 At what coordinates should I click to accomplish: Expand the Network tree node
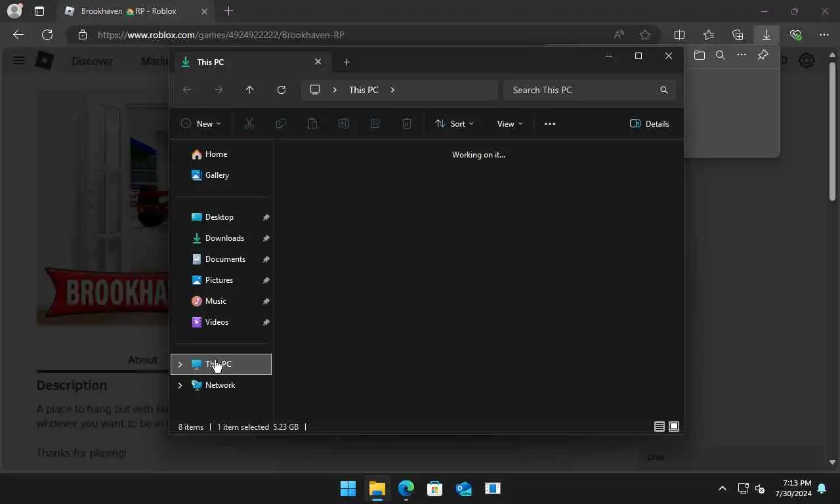180,385
